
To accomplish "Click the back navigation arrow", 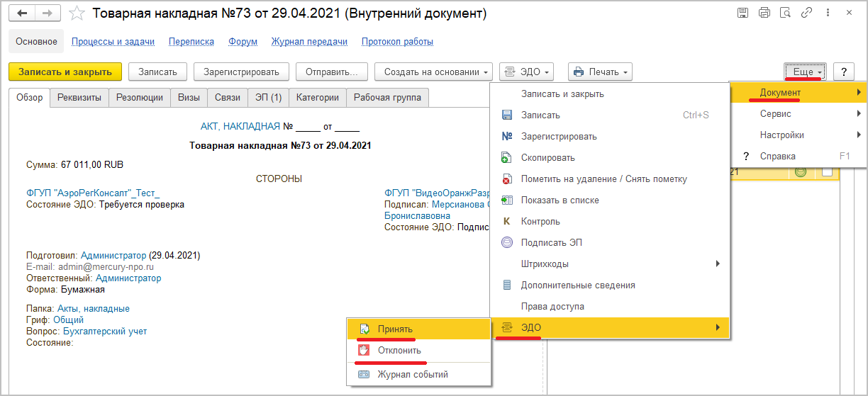I will click(23, 13).
